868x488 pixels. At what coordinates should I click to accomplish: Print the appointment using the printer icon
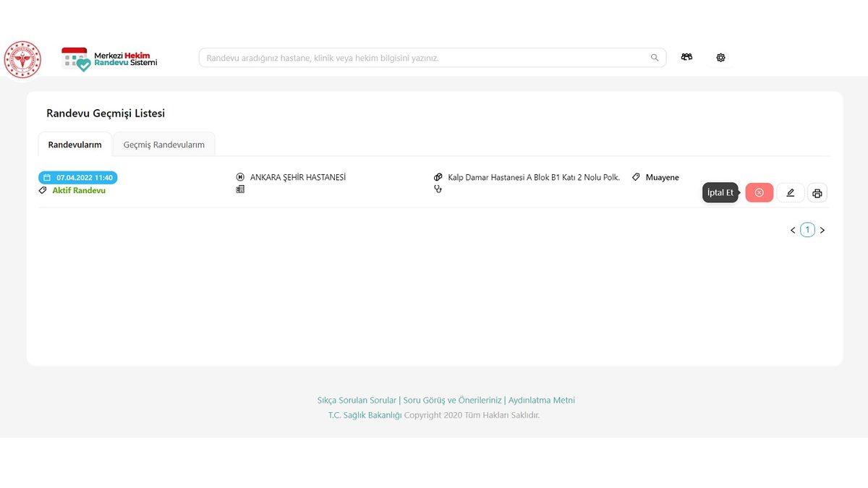pyautogui.click(x=817, y=193)
